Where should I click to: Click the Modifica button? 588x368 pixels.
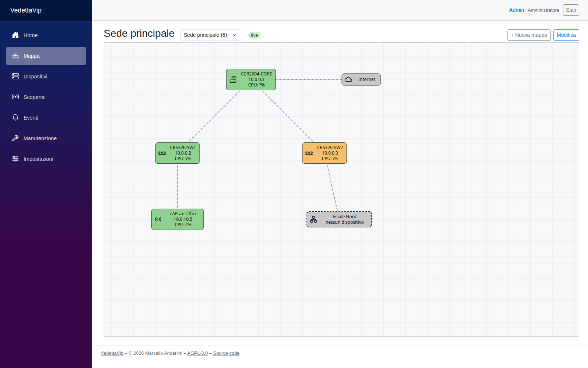[566, 35]
